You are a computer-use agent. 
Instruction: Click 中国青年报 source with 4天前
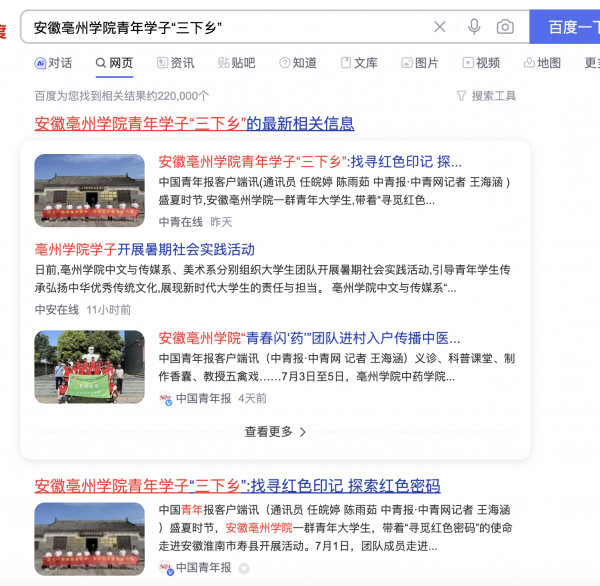[x=204, y=398]
